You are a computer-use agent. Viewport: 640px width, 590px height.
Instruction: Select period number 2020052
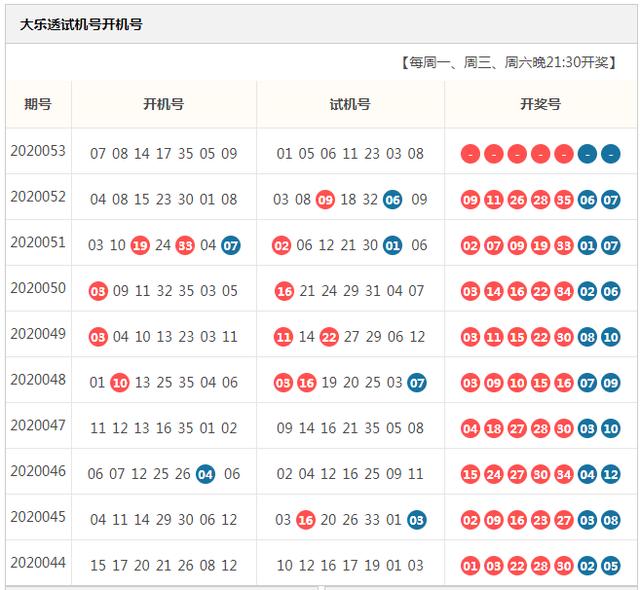(x=38, y=196)
